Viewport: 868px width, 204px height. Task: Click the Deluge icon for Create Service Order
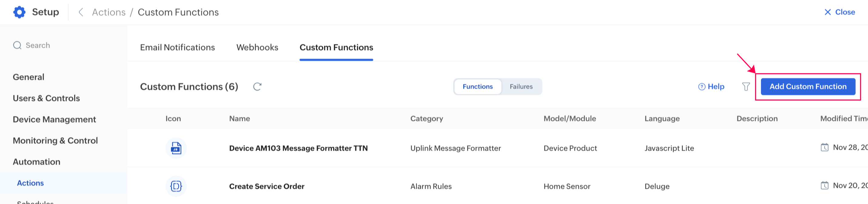(x=176, y=186)
